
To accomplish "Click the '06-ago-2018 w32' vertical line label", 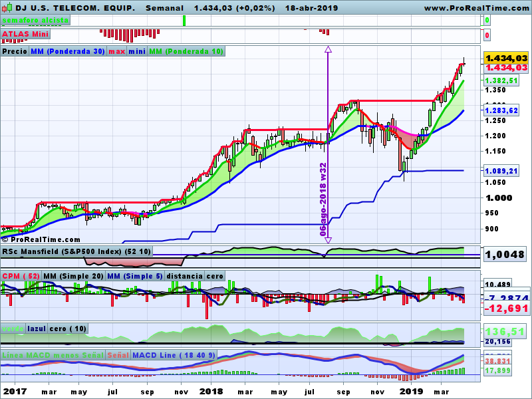I will tap(323, 199).
